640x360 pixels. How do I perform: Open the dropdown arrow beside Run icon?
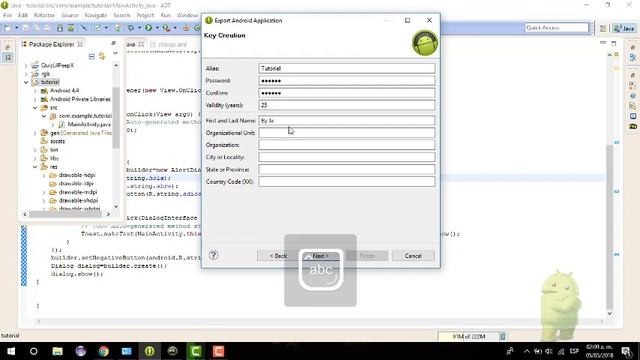157,28
